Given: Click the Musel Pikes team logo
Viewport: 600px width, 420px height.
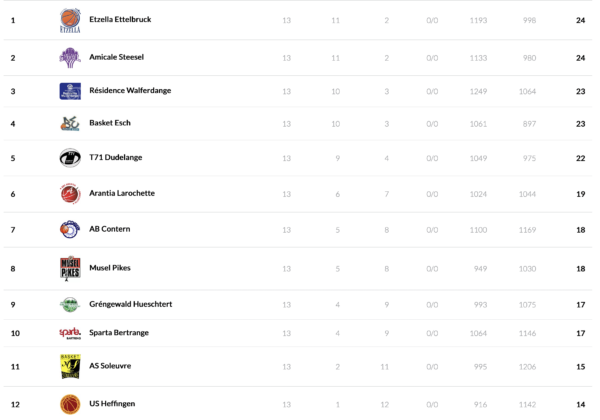Looking at the screenshot, I should coord(70,268).
